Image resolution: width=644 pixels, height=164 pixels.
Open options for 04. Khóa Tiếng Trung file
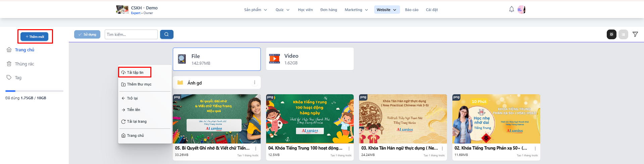(349, 148)
